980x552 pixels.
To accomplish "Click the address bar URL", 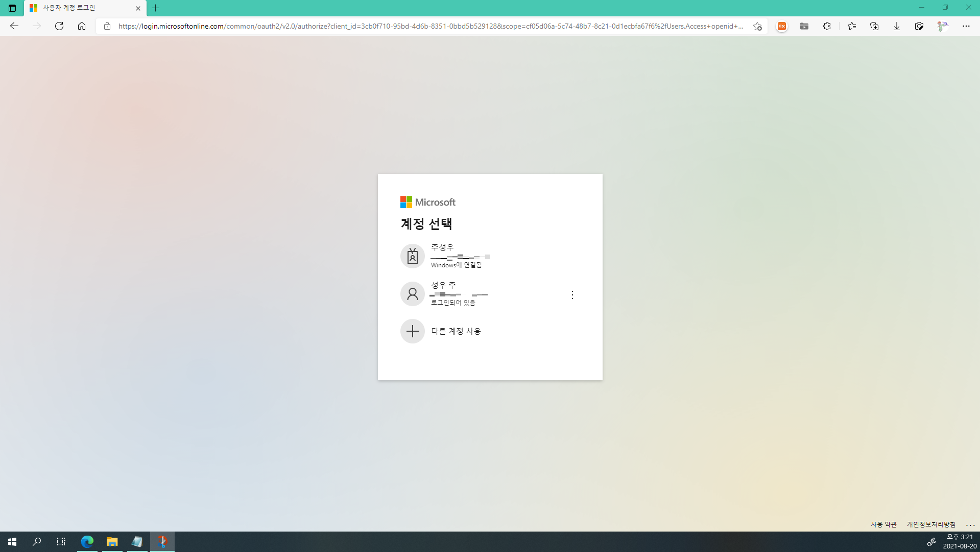I will coord(431,26).
